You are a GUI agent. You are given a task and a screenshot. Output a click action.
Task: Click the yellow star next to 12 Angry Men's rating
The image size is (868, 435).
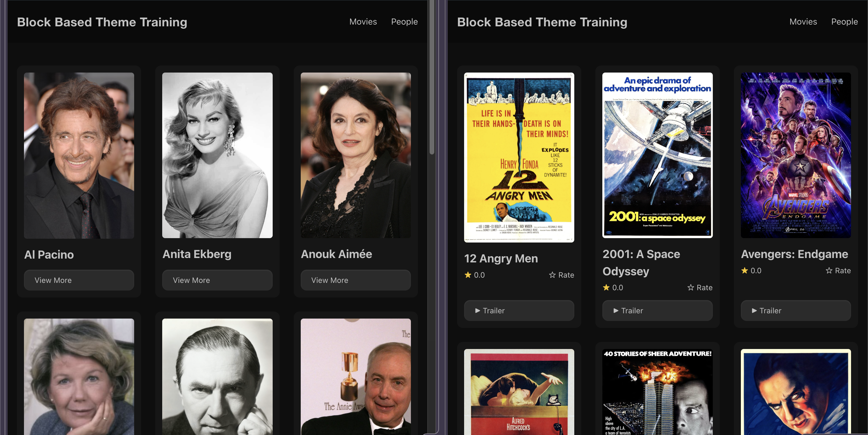pyautogui.click(x=468, y=275)
